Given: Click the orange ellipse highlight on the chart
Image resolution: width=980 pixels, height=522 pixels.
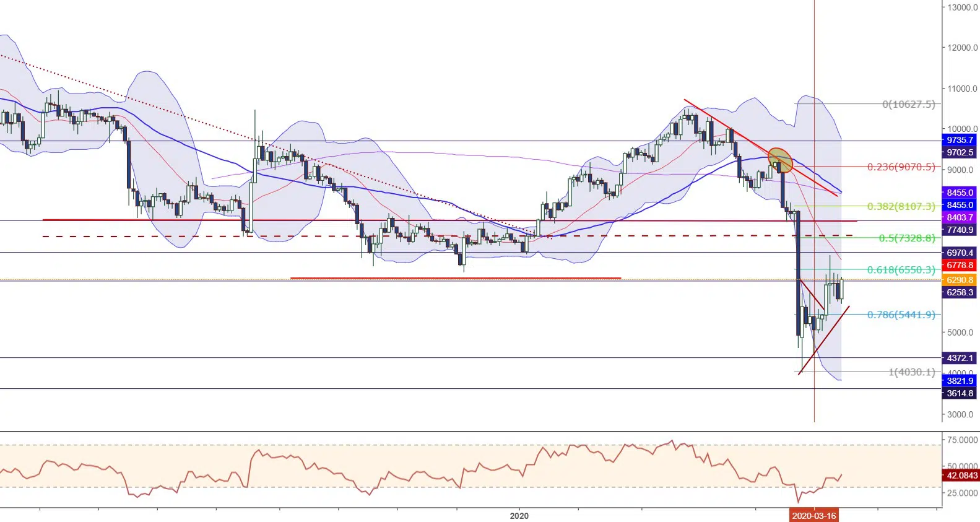Looking at the screenshot, I should (780, 160).
